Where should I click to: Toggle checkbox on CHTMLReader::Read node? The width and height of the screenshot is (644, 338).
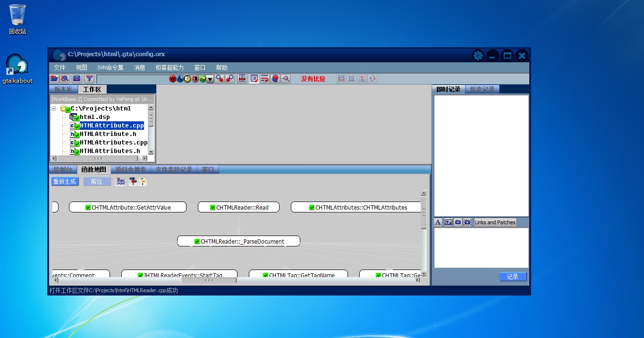pyautogui.click(x=212, y=207)
